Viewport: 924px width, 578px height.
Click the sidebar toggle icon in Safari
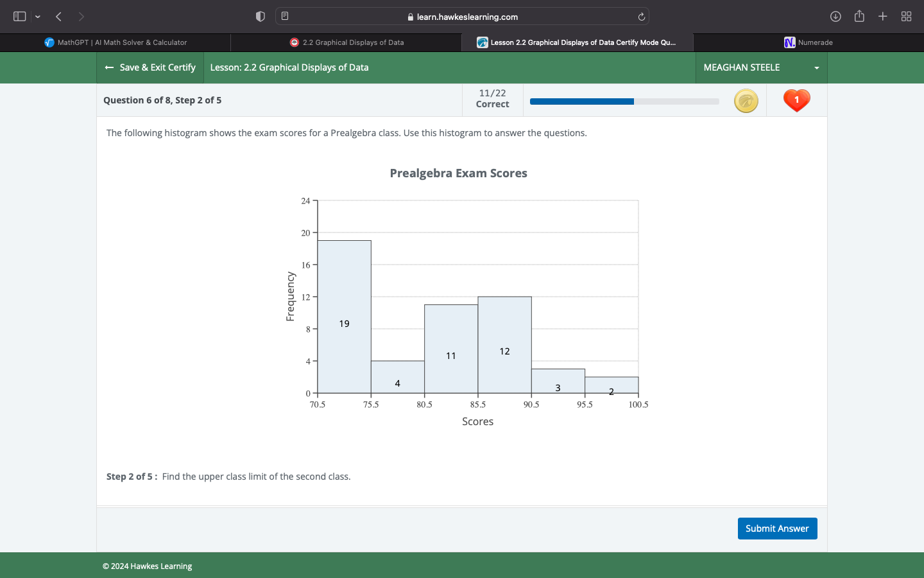click(19, 16)
